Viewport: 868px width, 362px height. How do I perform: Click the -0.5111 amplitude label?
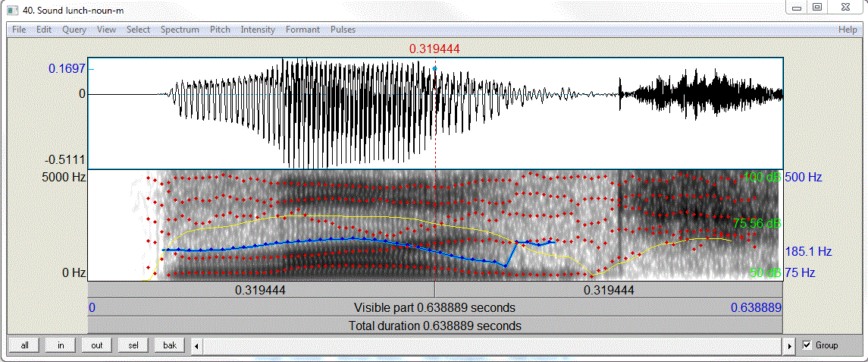click(65, 160)
